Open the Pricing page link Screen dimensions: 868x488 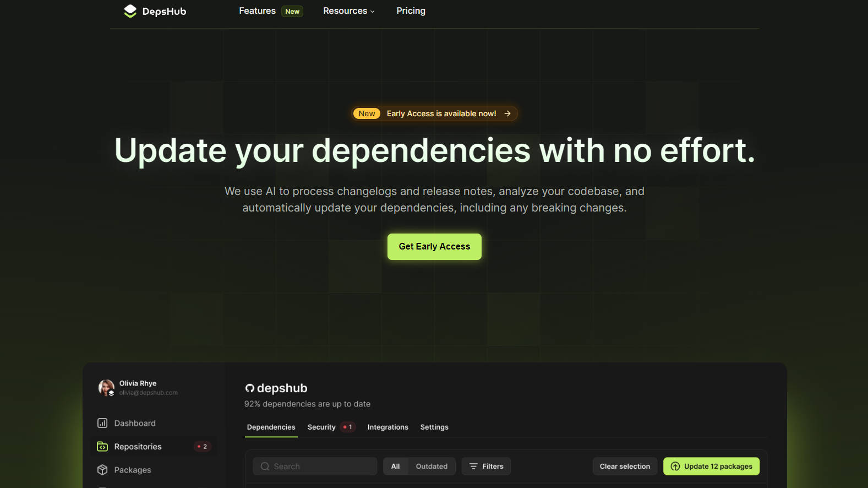[x=411, y=11]
